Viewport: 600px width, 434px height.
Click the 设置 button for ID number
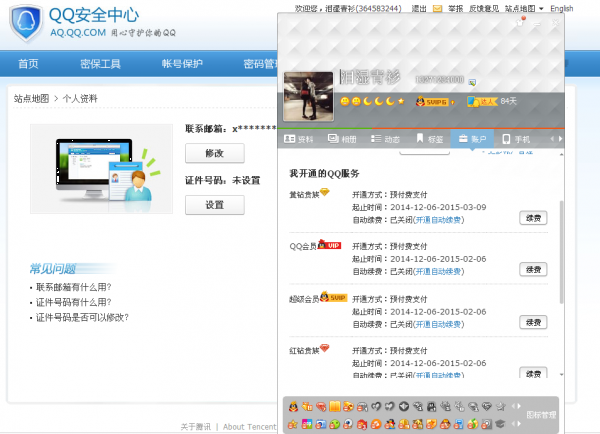[x=215, y=205]
